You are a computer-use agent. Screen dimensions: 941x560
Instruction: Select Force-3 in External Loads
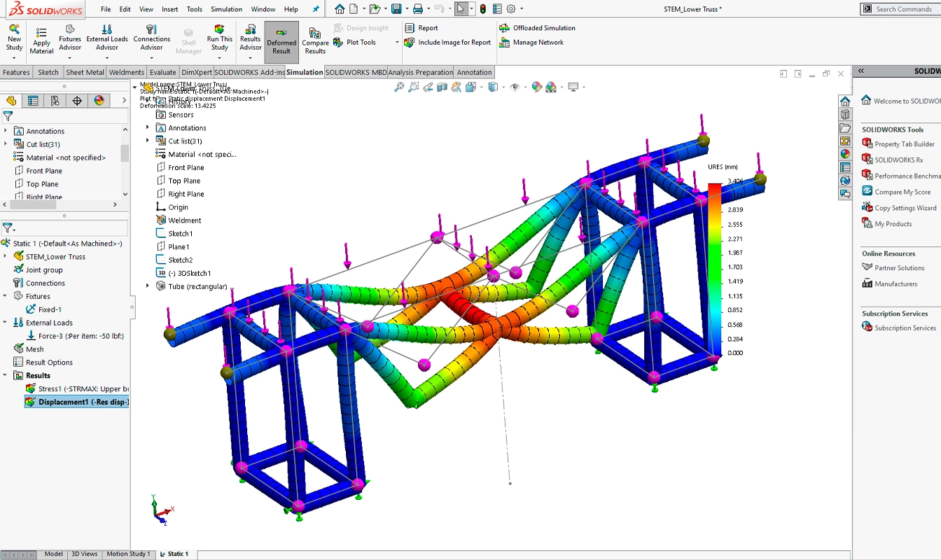tap(75, 336)
